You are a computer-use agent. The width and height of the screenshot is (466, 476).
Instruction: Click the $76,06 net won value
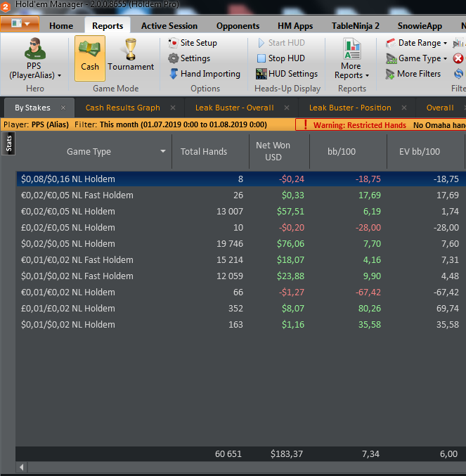pyautogui.click(x=290, y=243)
